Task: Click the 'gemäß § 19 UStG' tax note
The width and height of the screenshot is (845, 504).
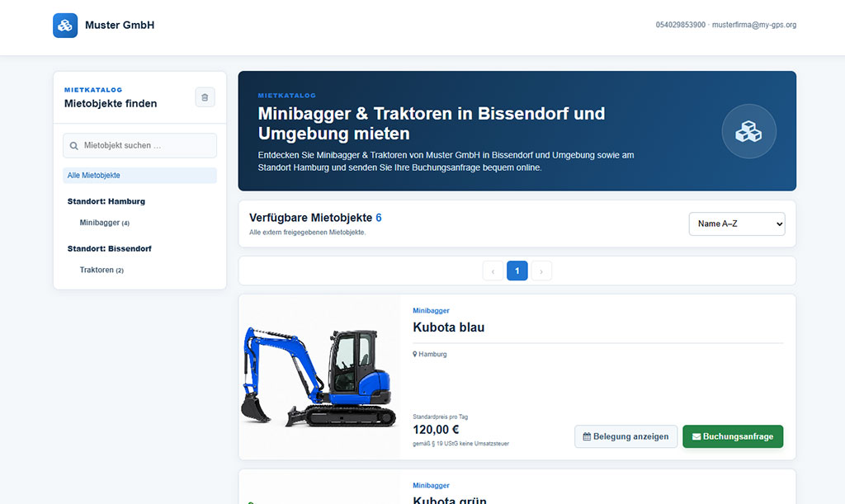Action: [x=460, y=445]
